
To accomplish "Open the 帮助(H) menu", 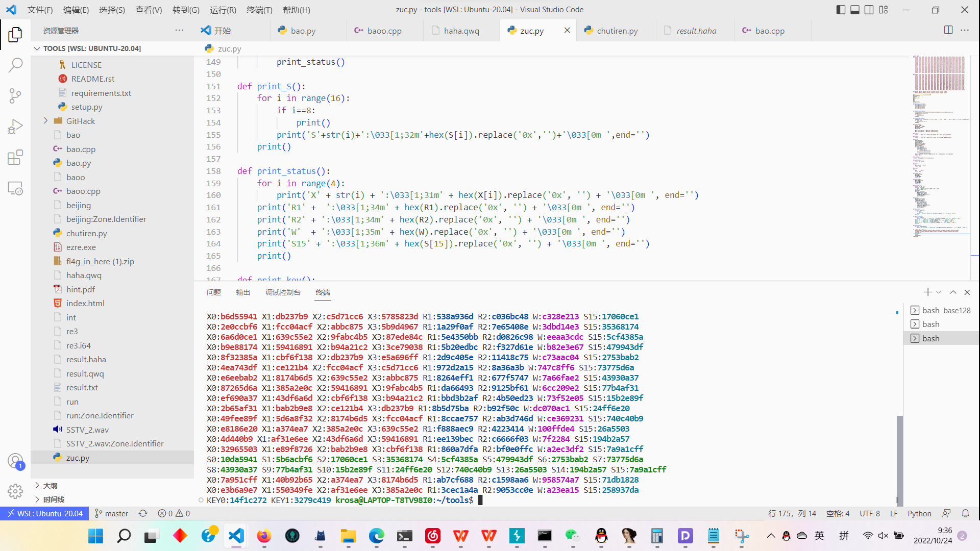I will click(x=297, y=10).
